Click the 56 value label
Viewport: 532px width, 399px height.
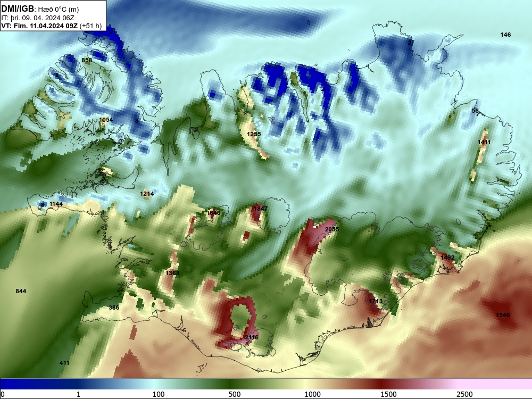pyautogui.click(x=475, y=111)
